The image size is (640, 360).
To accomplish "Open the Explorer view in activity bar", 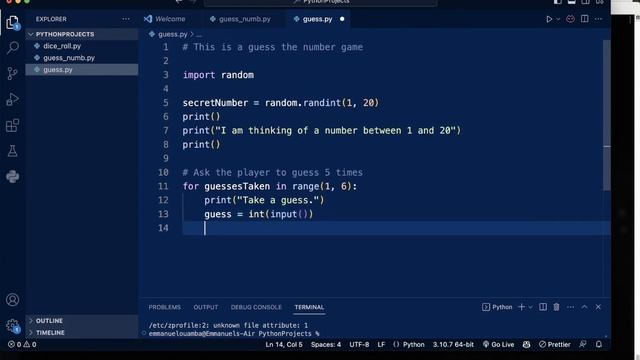I will pos(12,22).
